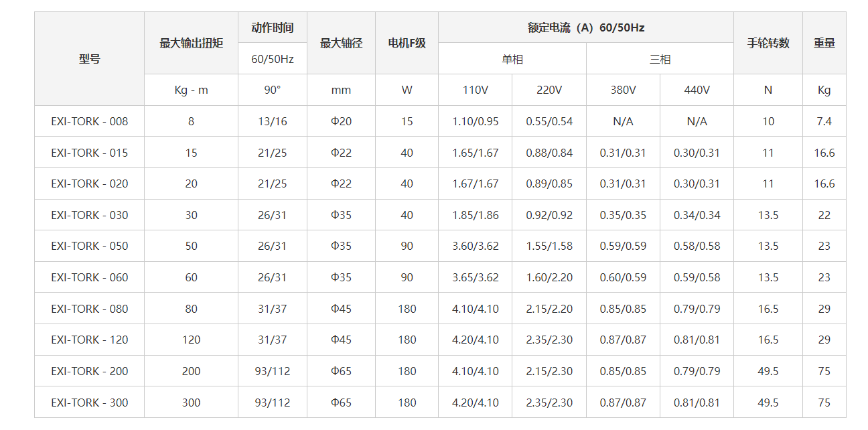The image size is (868, 430).
Task: Click the 0.60/0.59 current cell
Action: pyautogui.click(x=623, y=277)
